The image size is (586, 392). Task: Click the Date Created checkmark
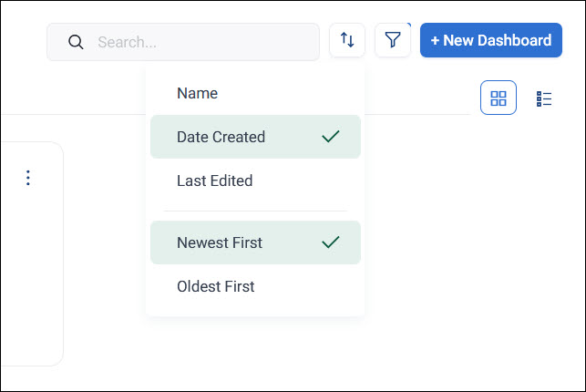[331, 137]
